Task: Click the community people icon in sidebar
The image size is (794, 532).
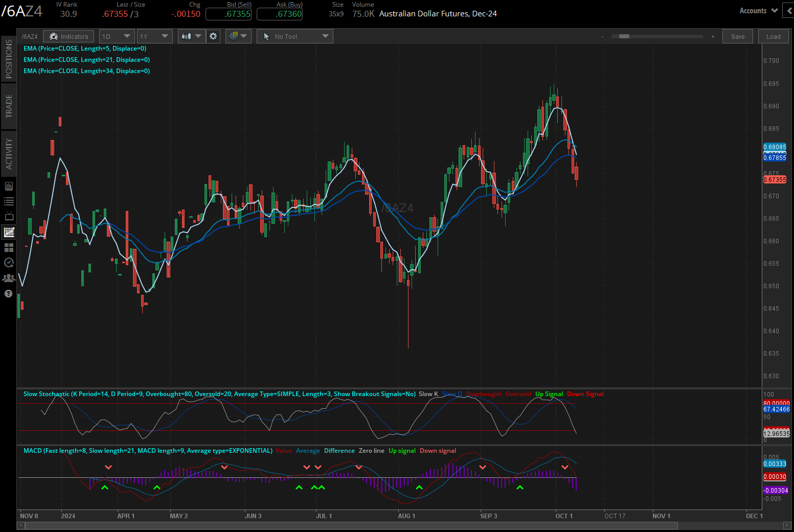Action: 9,278
